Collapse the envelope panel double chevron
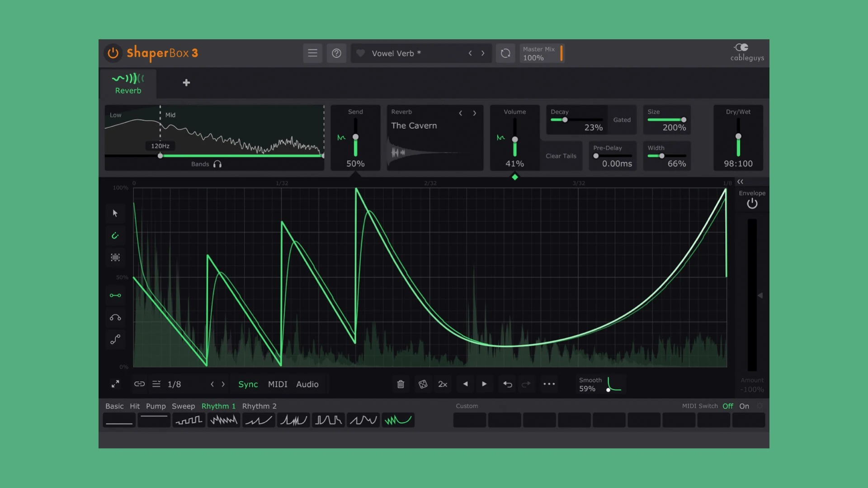 740,182
